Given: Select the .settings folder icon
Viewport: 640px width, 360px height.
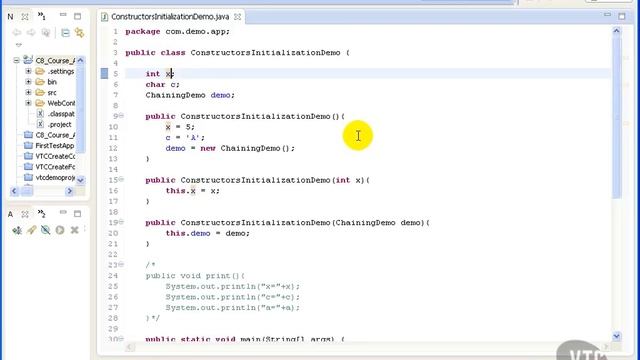Looking at the screenshot, I should [x=40, y=71].
